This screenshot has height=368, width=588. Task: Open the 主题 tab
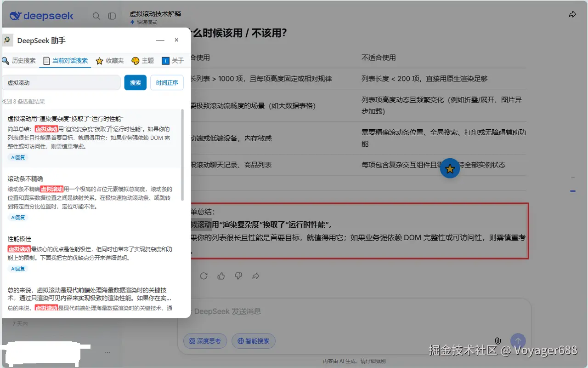click(142, 61)
